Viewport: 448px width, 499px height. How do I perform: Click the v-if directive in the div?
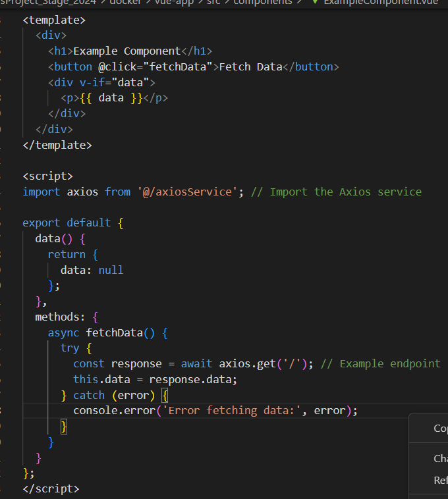pyautogui.click(x=92, y=82)
